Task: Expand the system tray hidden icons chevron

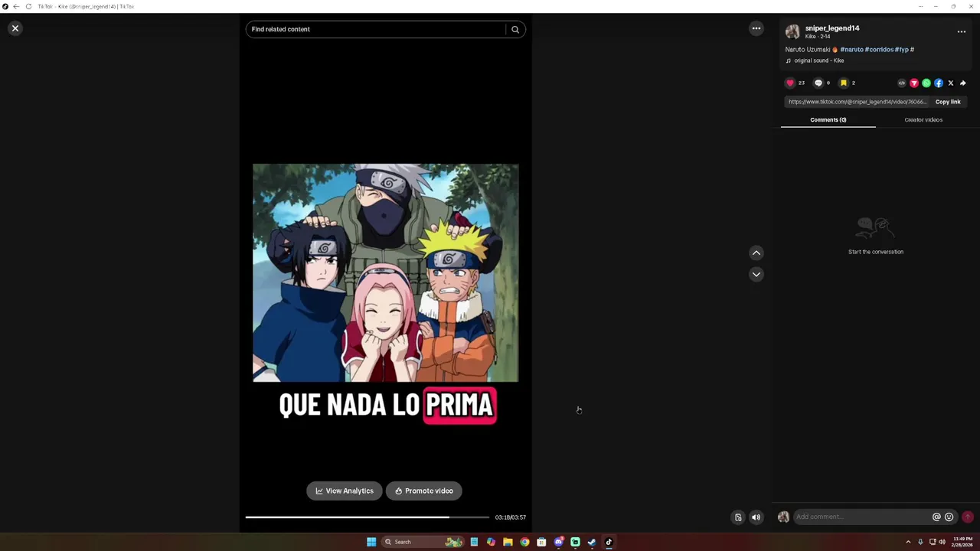Action: click(x=908, y=542)
